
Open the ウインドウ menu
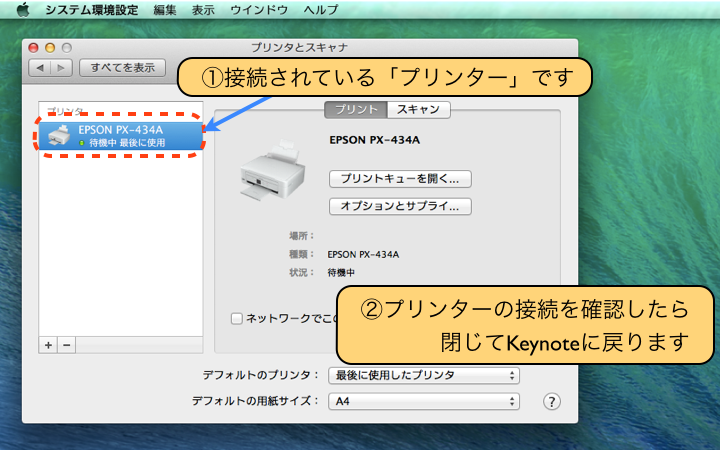[259, 10]
